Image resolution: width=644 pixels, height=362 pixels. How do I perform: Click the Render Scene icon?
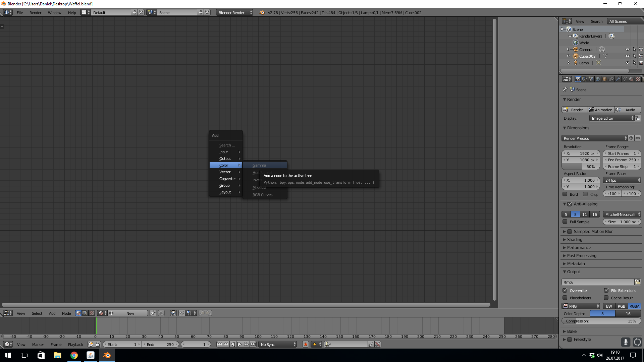click(578, 79)
